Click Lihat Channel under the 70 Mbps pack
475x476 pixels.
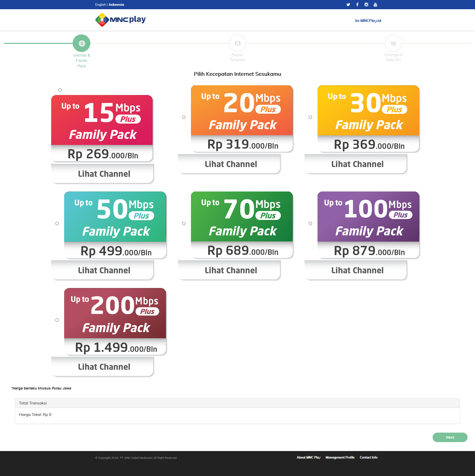pos(229,270)
